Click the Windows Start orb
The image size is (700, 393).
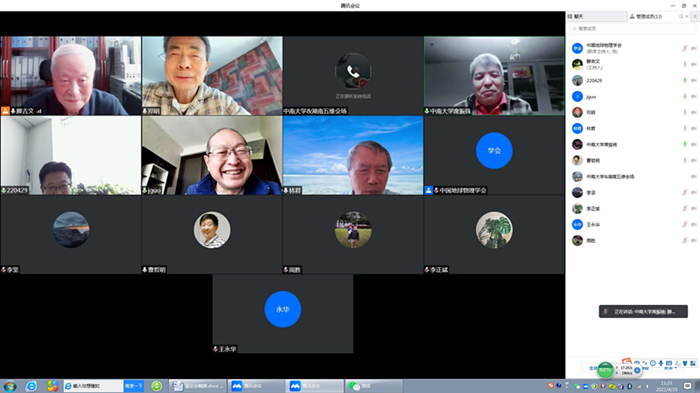(10, 386)
